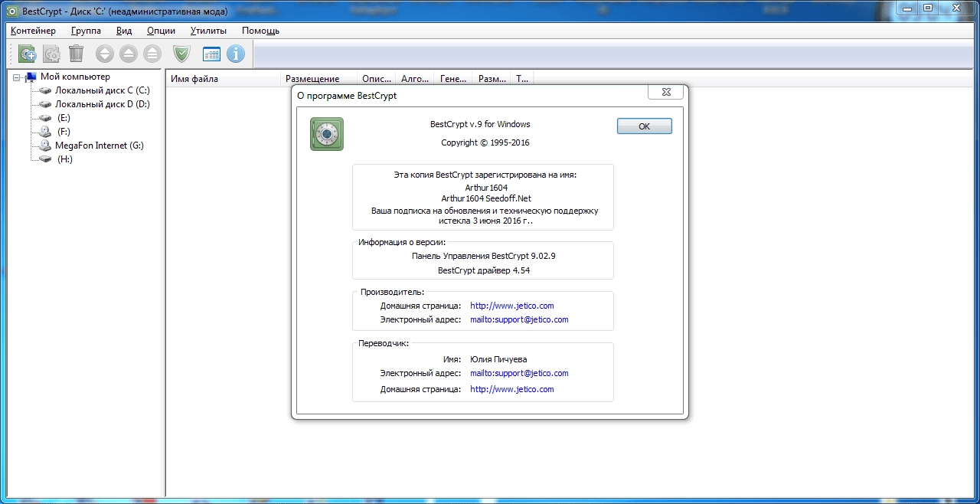Click the text BestCrypt v.9 for Windows
The height and width of the screenshot is (504, 980).
point(480,124)
